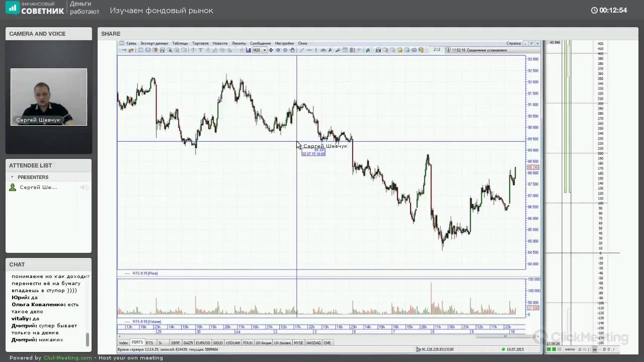
Task: Click the horizontal levels lines icon
Action: tap(345, 50)
